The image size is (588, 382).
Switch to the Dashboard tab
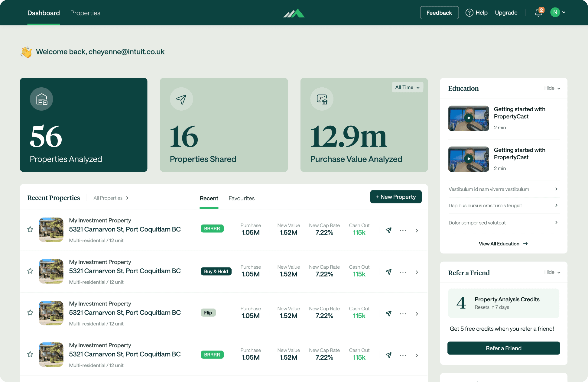(44, 13)
